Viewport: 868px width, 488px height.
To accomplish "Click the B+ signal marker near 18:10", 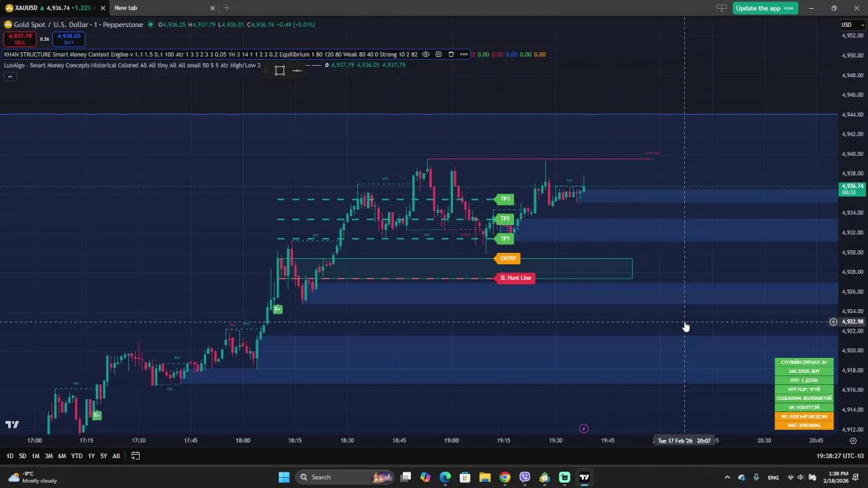I will pos(277,309).
